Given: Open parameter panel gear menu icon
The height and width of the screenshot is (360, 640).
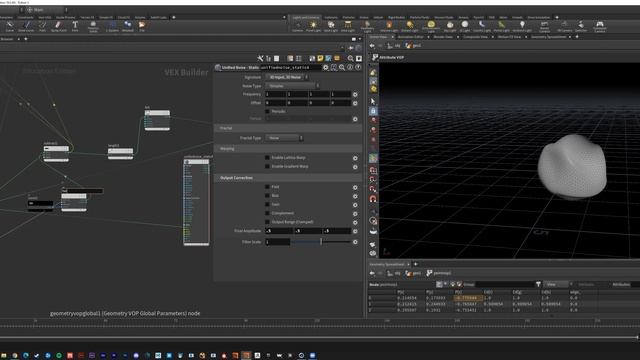Looking at the screenshot, I should pos(326,67).
